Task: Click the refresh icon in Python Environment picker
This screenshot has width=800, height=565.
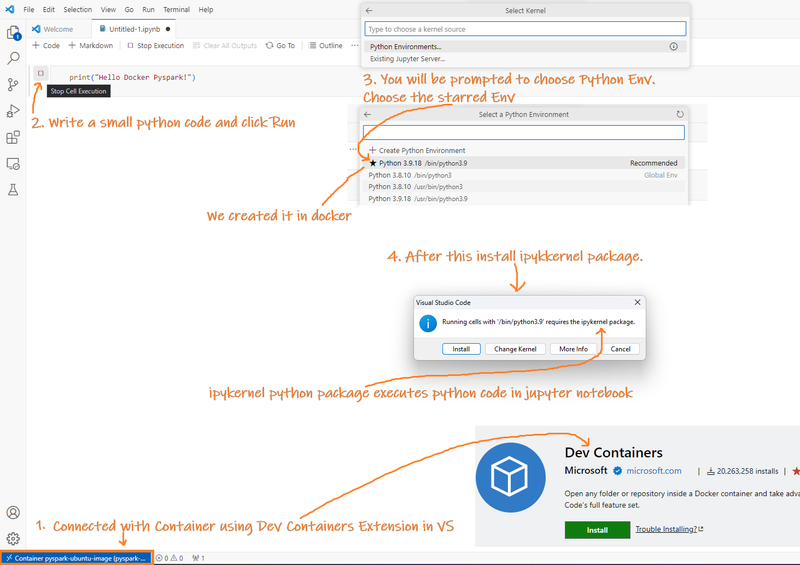Action: coord(680,114)
